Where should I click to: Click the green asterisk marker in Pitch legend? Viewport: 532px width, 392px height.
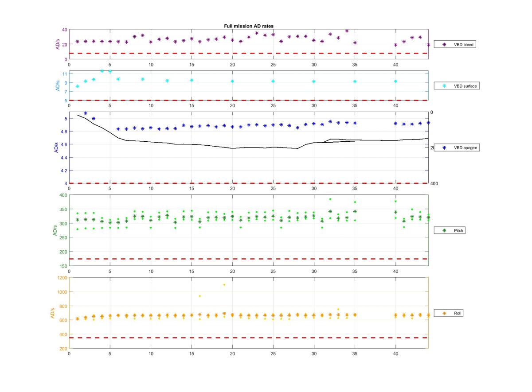tap(444, 231)
